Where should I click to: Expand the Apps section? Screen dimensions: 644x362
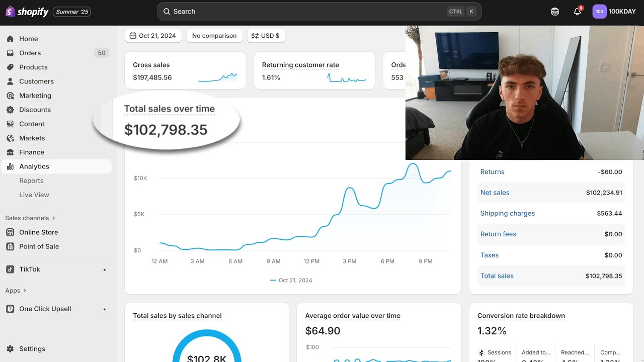[16, 291]
